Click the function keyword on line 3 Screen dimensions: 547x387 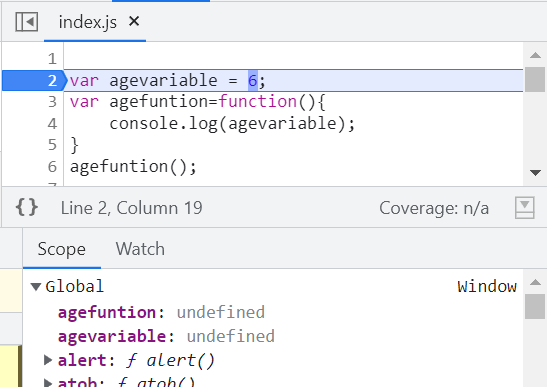click(257, 102)
